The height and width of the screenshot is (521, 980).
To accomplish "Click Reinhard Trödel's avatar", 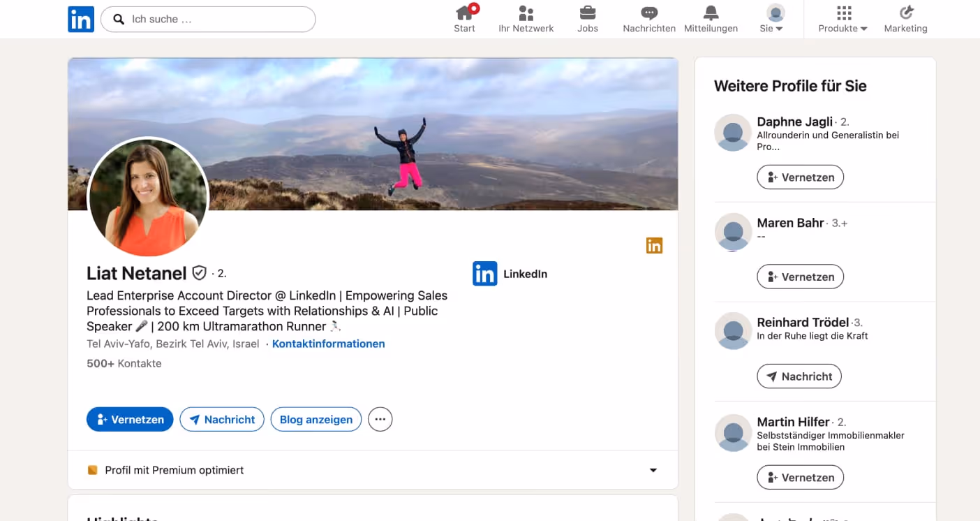I will tap(733, 331).
